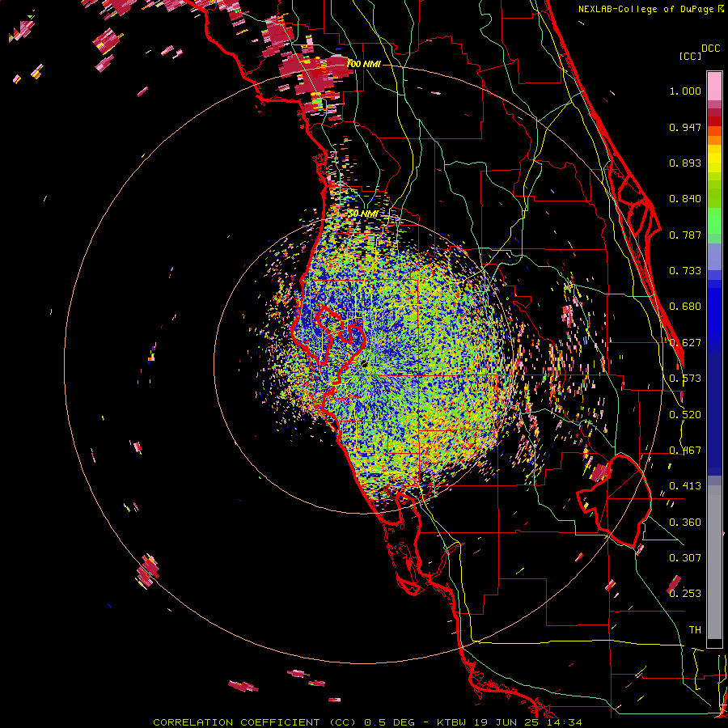Click the 0.307 color scale value
Image resolution: width=728 pixels, height=728 pixels.
[685, 558]
